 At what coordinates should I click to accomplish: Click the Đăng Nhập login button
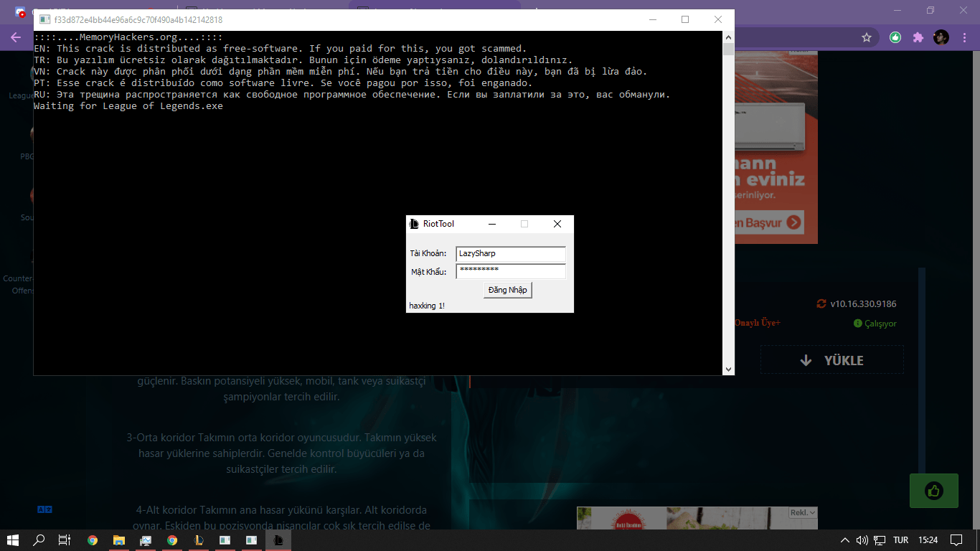(x=508, y=290)
